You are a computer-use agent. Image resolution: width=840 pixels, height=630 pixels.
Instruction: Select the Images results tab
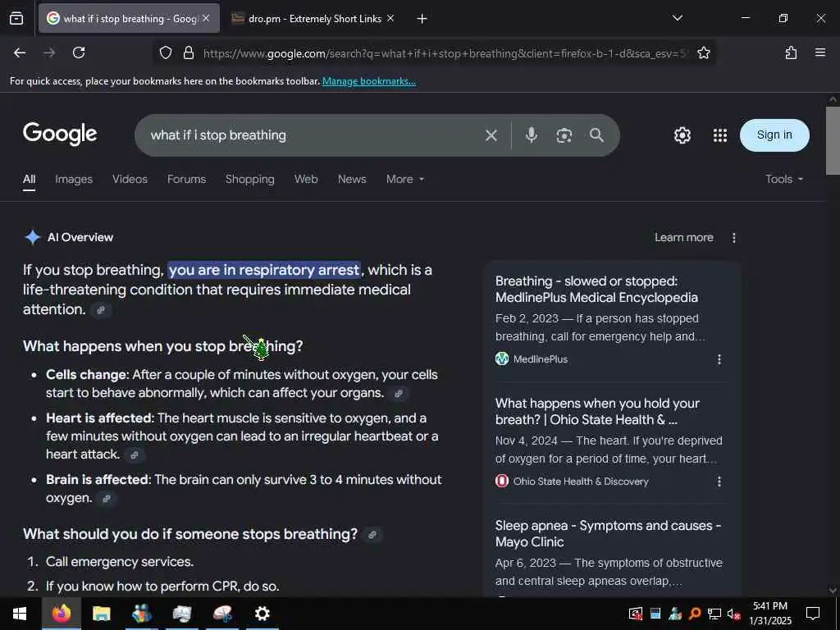[74, 179]
